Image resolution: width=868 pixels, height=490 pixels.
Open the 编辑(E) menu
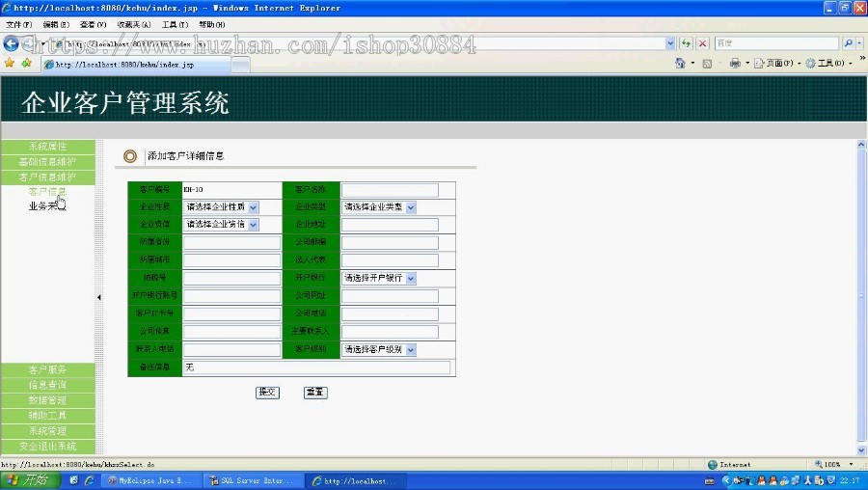pyautogui.click(x=56, y=24)
